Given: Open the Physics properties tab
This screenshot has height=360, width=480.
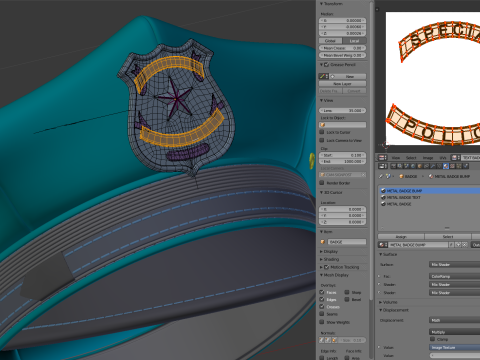Looking at the screenshot, I should click(x=466, y=166).
